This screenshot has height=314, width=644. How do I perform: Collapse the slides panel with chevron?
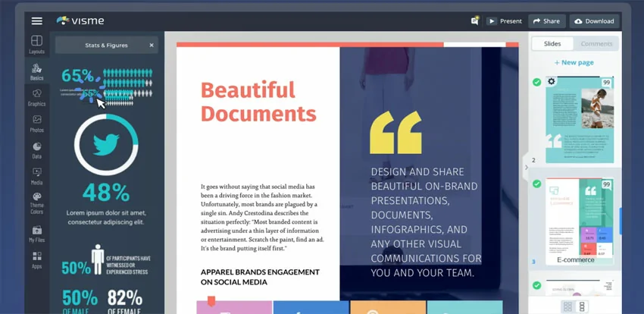click(526, 167)
